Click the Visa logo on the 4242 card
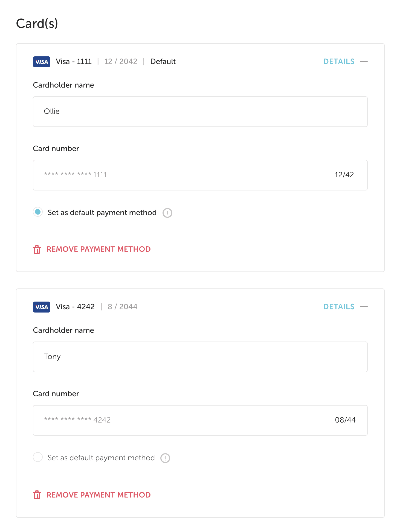This screenshot has width=400, height=532. pyautogui.click(x=42, y=307)
